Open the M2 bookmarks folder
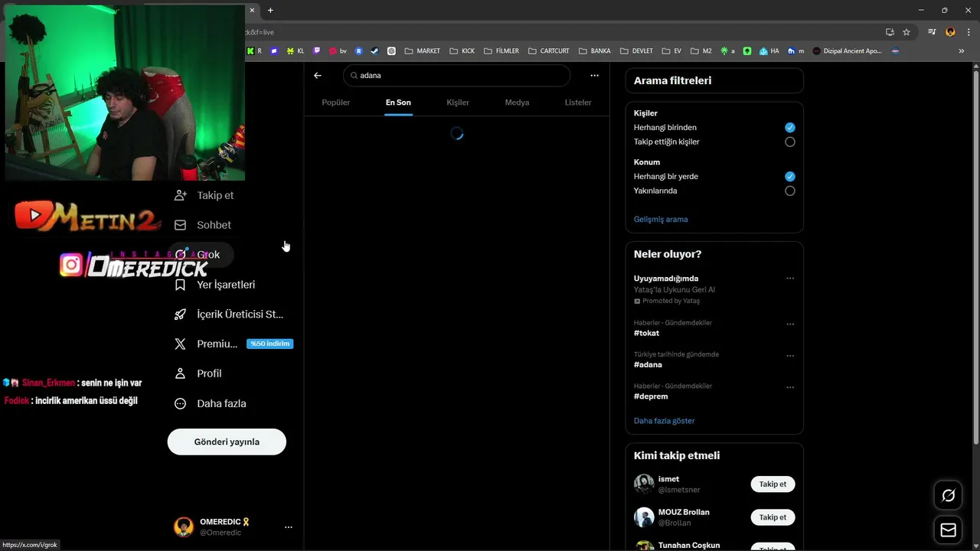The width and height of the screenshot is (980, 551). [x=701, y=51]
